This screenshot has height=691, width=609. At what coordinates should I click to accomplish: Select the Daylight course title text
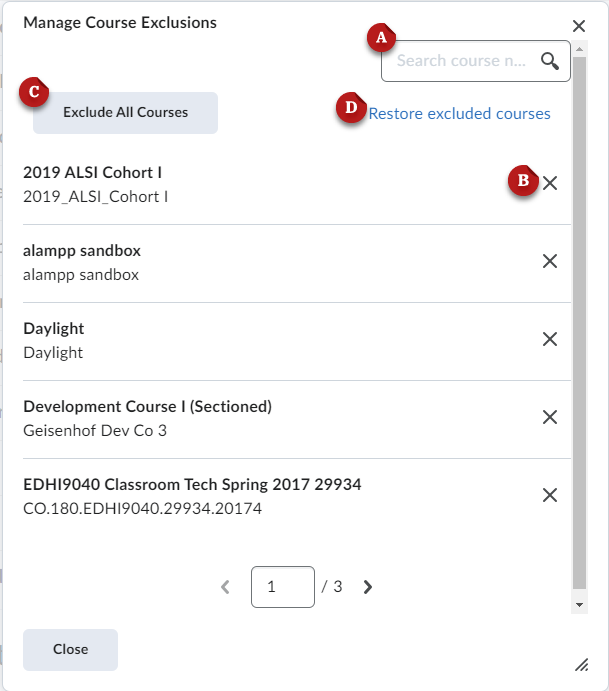point(54,329)
